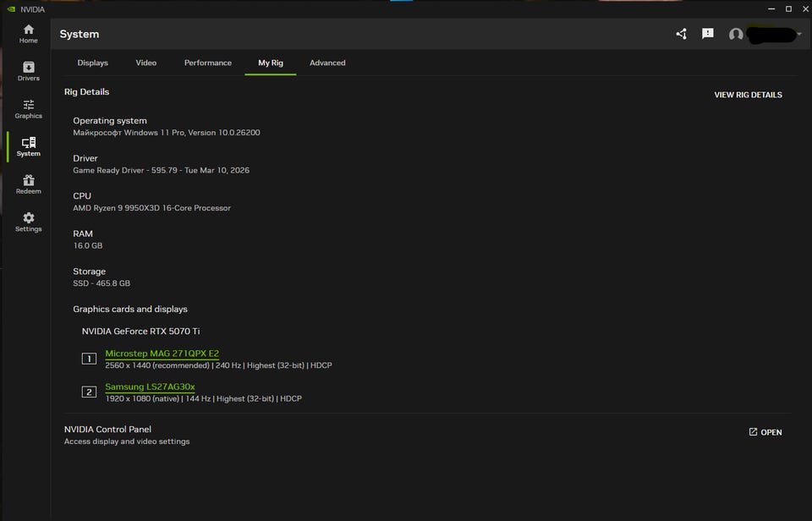The height and width of the screenshot is (521, 812).
Task: Click the Game Ready Driver 595.79 text
Action: point(161,170)
